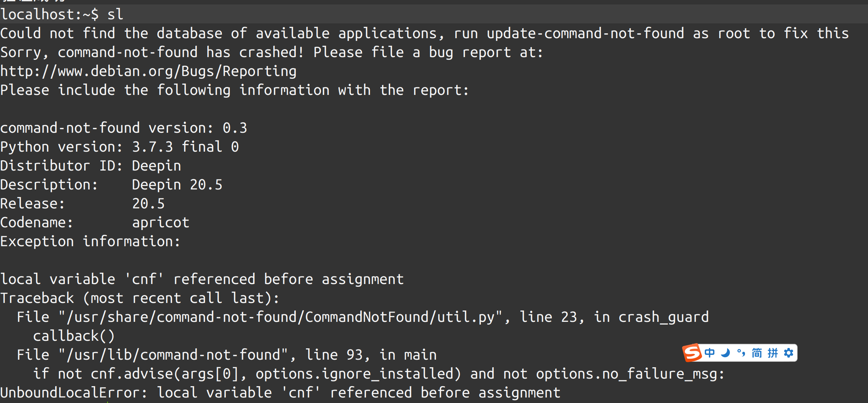Open Sogou input settings gear
Image resolution: width=868 pixels, height=403 pixels.
pos(789,353)
